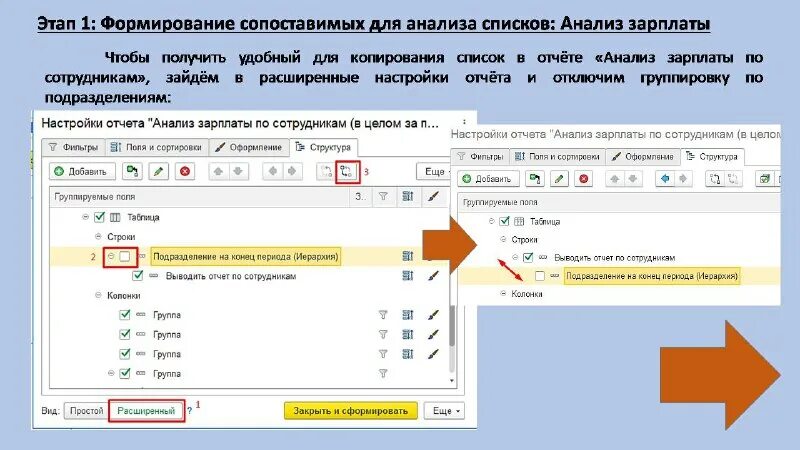Click brush icon in left Выводить отчет row
The height and width of the screenshot is (450, 800).
pyautogui.click(x=433, y=276)
